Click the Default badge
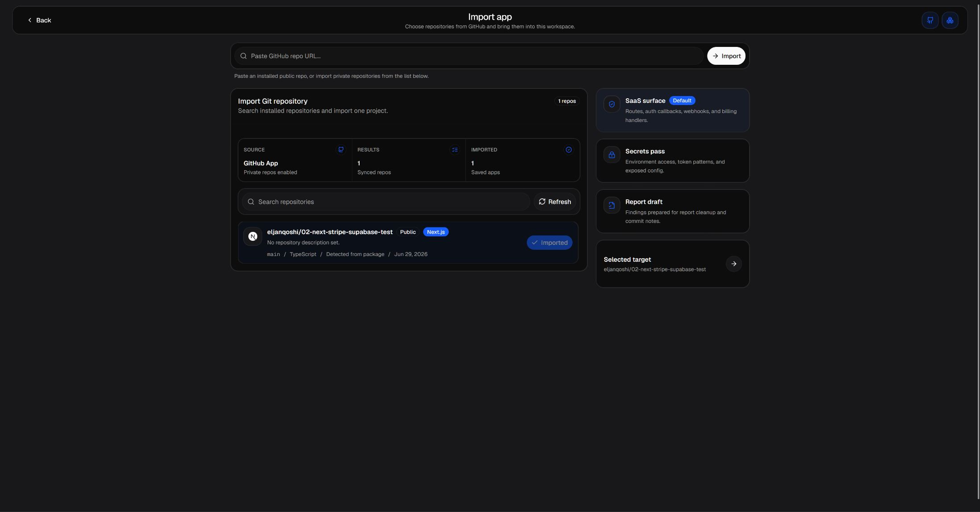Viewport: 980px width, 512px height. point(682,101)
